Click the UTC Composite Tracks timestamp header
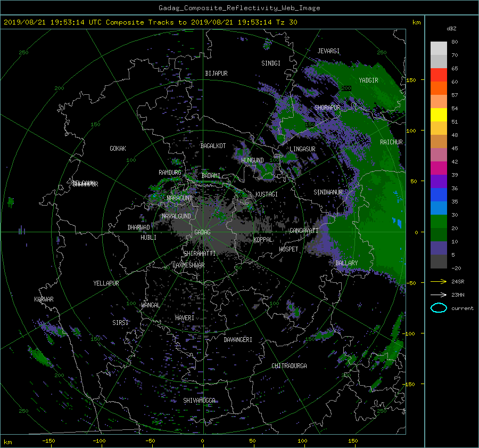Viewport: 479px width, 448px height. point(150,22)
